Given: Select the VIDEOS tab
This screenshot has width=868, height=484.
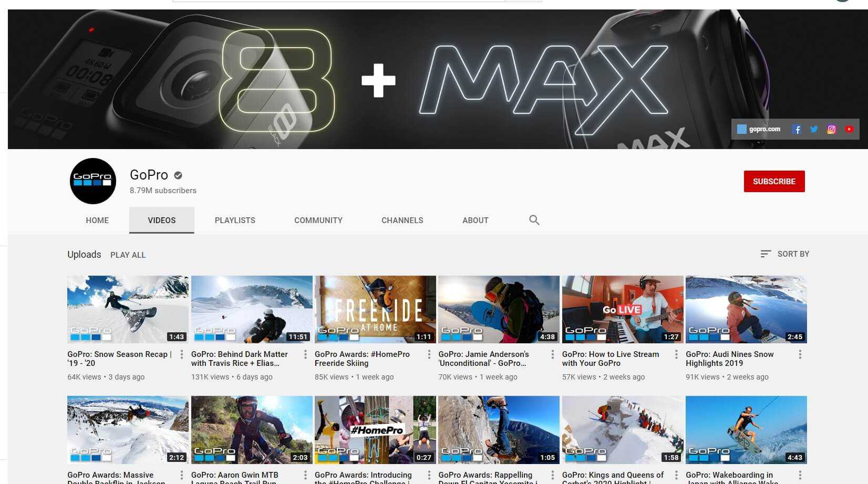Looking at the screenshot, I should click(162, 220).
